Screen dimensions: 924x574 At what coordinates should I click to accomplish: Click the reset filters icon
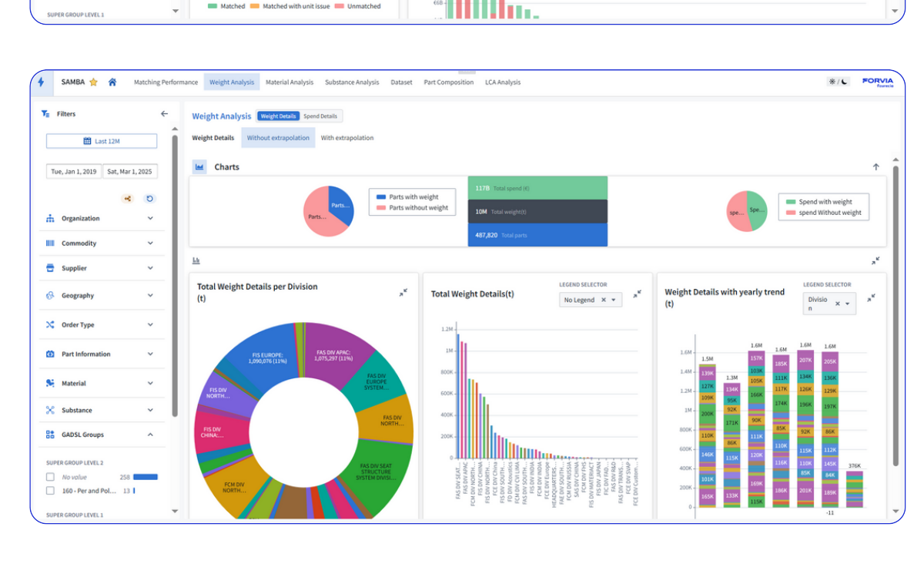pyautogui.click(x=150, y=198)
